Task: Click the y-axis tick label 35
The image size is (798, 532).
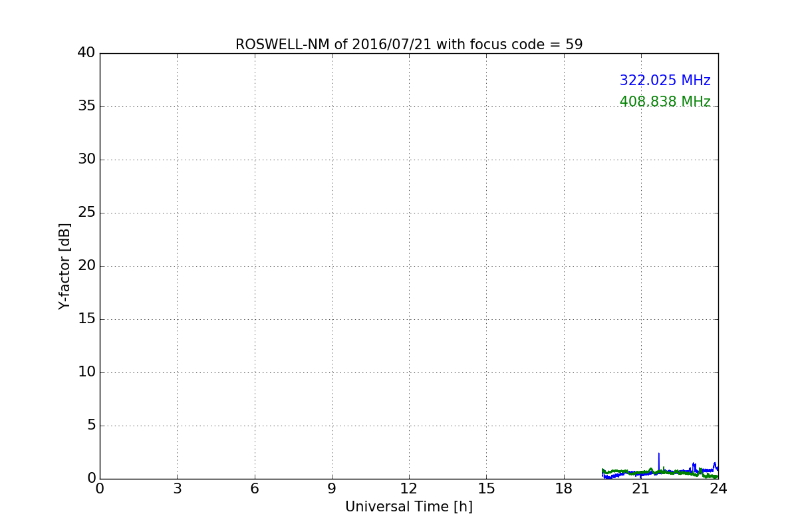Action: tap(86, 106)
